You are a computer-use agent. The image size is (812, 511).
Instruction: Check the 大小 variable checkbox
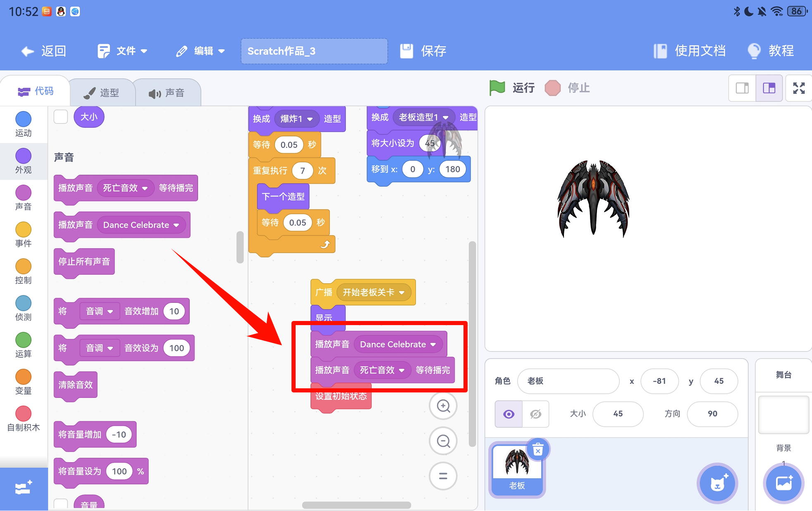click(x=61, y=117)
